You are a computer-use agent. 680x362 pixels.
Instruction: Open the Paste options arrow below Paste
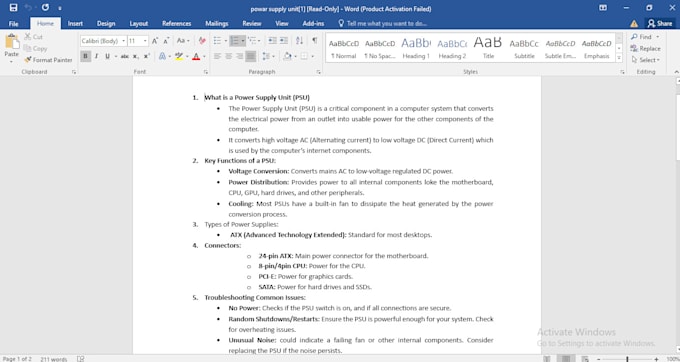pos(11,62)
